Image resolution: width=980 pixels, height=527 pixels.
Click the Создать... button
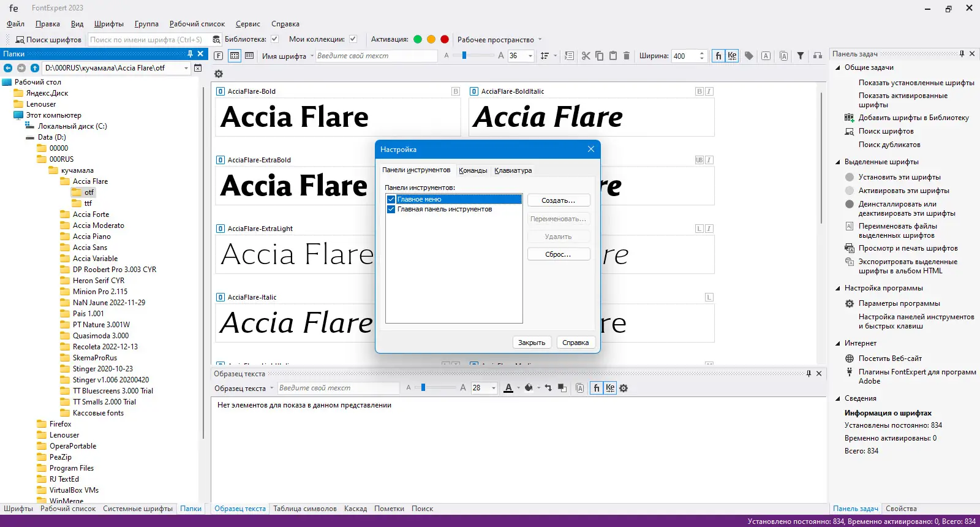point(559,200)
